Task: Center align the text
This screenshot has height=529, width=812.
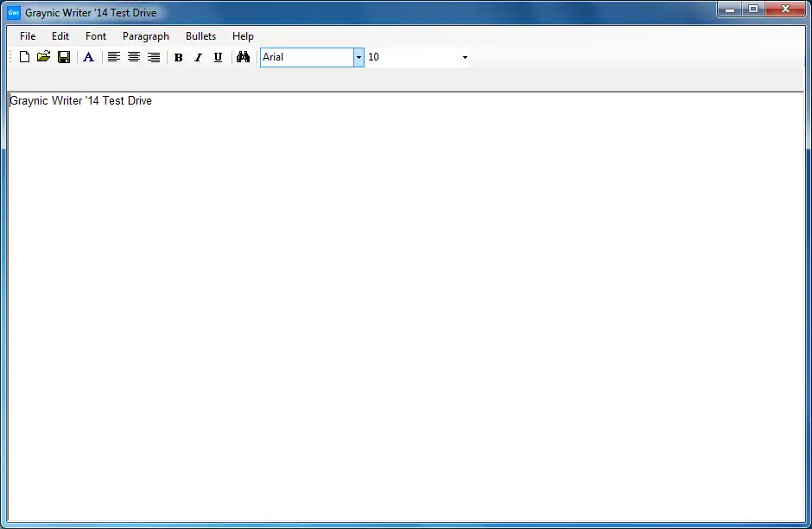Action: (134, 57)
